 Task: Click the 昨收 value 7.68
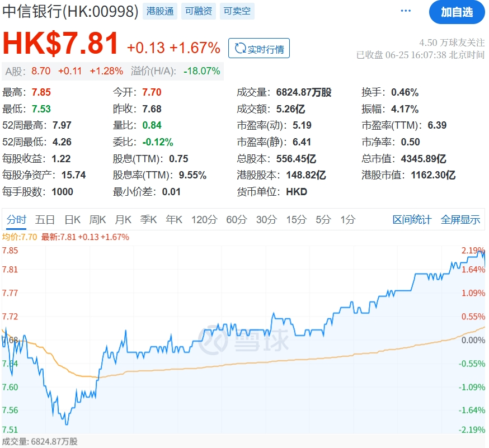pos(152,109)
